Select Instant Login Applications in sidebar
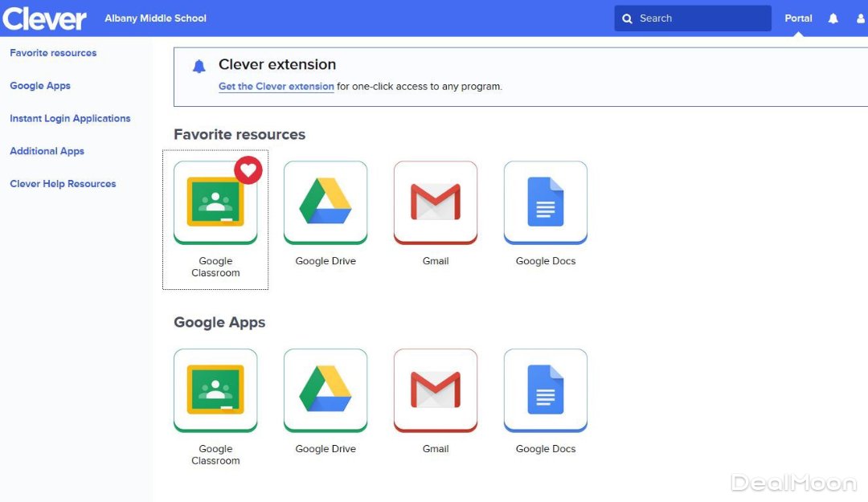This screenshot has height=502, width=868. tap(70, 118)
